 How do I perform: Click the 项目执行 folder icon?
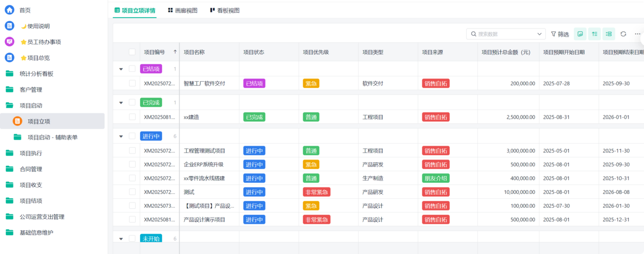pos(9,153)
